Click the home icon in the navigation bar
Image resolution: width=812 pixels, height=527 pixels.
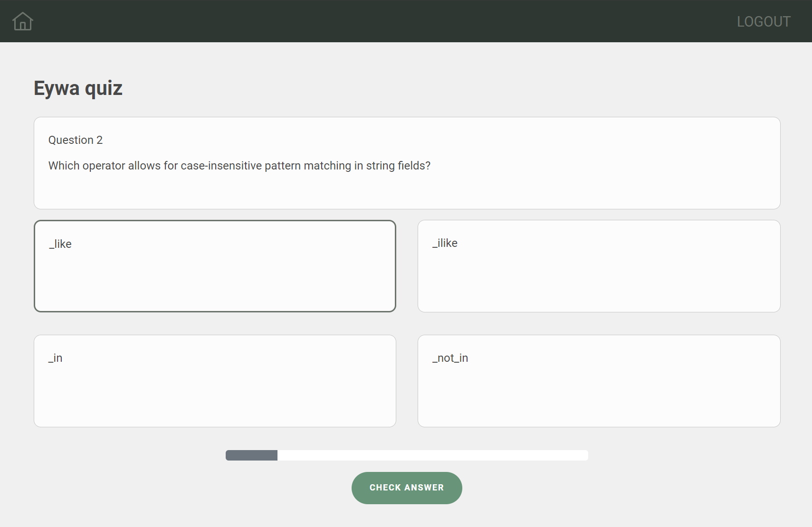pyautogui.click(x=22, y=21)
